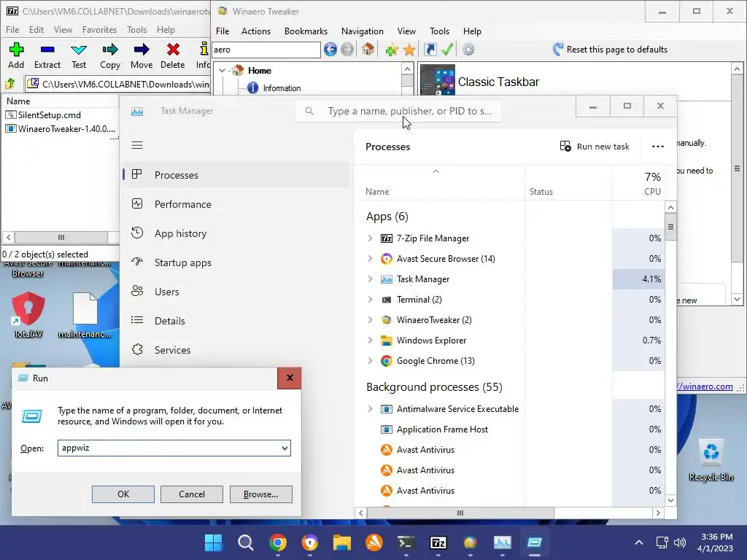Click 7-Zip File Manager taskbar icon
Image resolution: width=747 pixels, height=560 pixels.
(438, 542)
